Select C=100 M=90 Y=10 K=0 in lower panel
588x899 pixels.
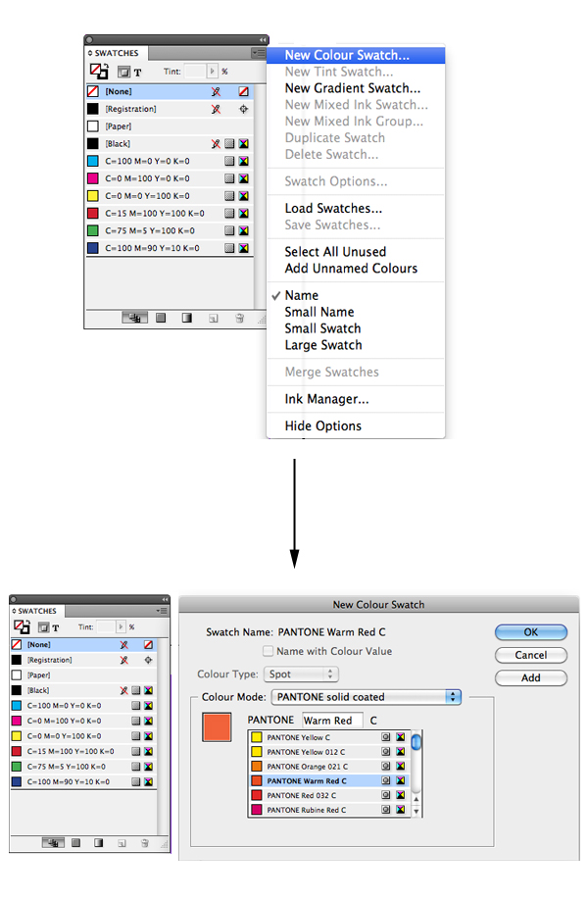pyautogui.click(x=83, y=781)
